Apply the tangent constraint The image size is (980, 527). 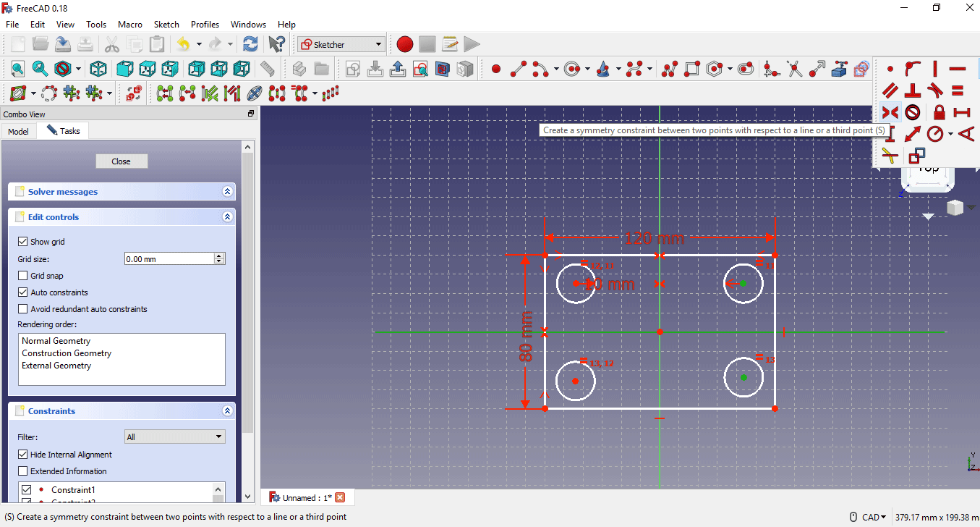[x=935, y=91]
